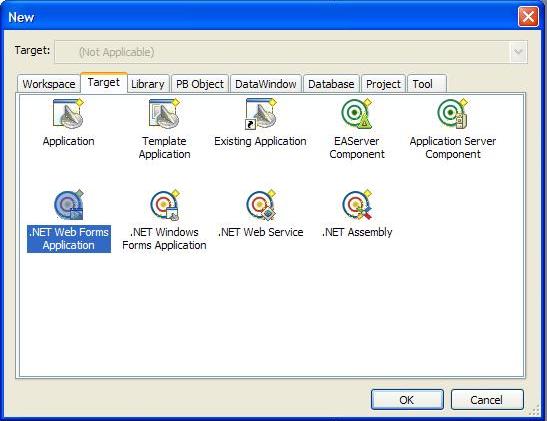The height and width of the screenshot is (421, 547).
Task: Click the "Template Application" label
Action: [x=165, y=148]
